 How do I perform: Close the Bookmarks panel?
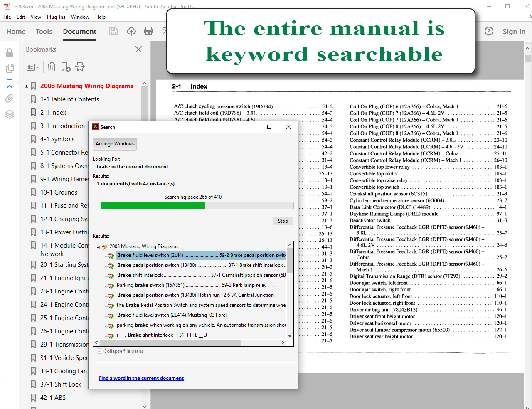point(139,49)
